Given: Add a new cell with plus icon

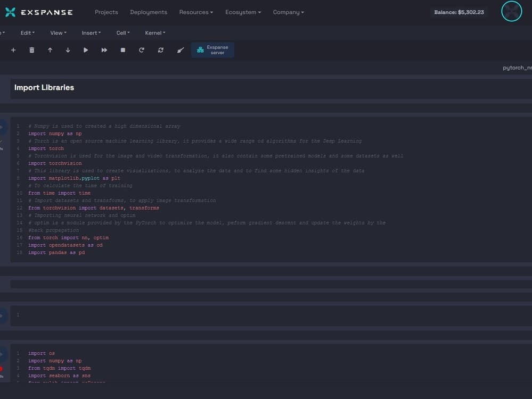Looking at the screenshot, I should (x=13, y=50).
